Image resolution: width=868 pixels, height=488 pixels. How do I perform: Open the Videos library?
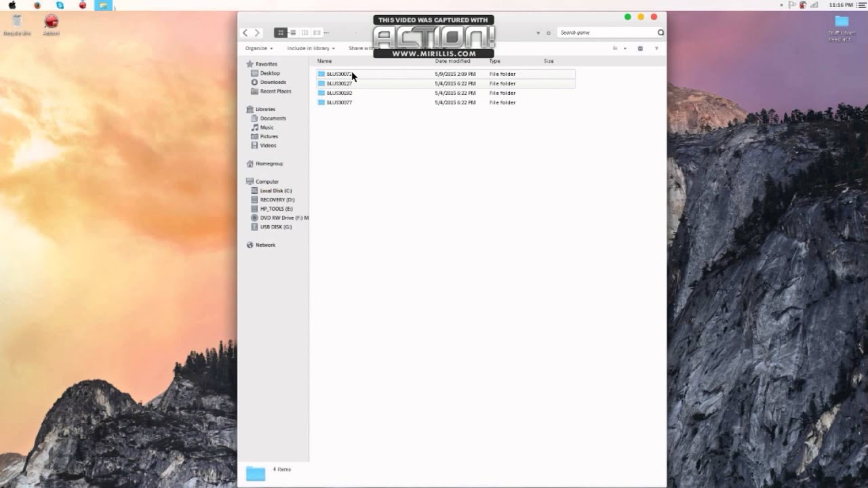pos(268,145)
